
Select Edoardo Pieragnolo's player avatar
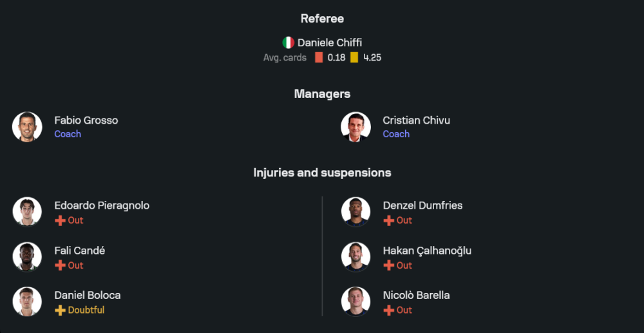point(27,212)
